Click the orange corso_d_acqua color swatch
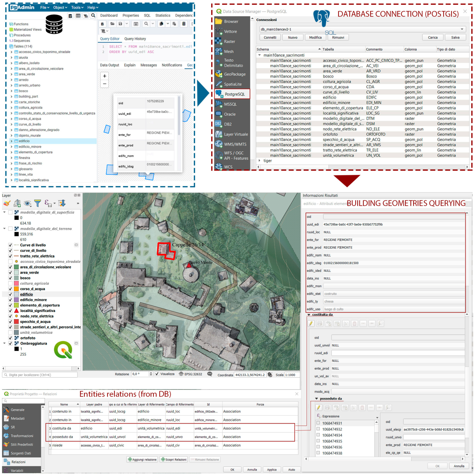 (x=17, y=289)
